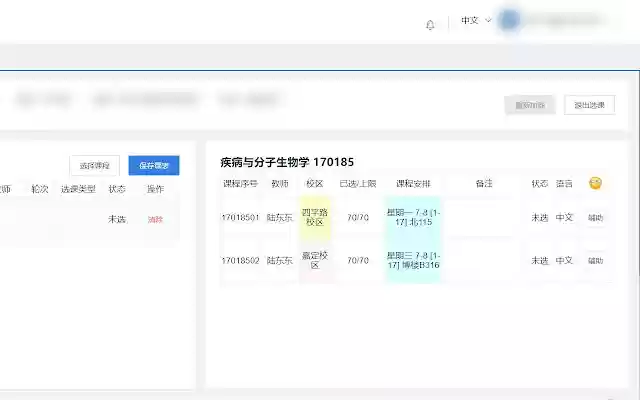Expand the 中文 language dropdown
Viewport: 640px width, 400px height.
pyautogui.click(x=476, y=20)
